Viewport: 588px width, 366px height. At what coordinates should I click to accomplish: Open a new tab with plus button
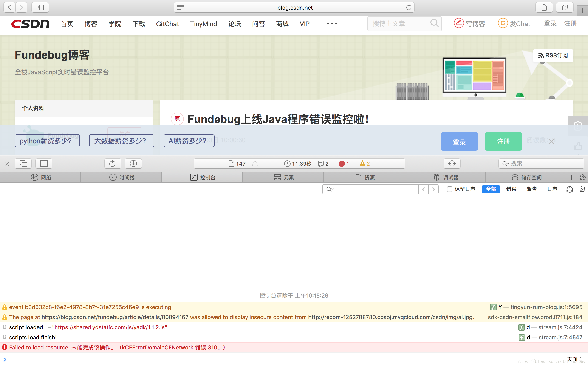tap(582, 11)
